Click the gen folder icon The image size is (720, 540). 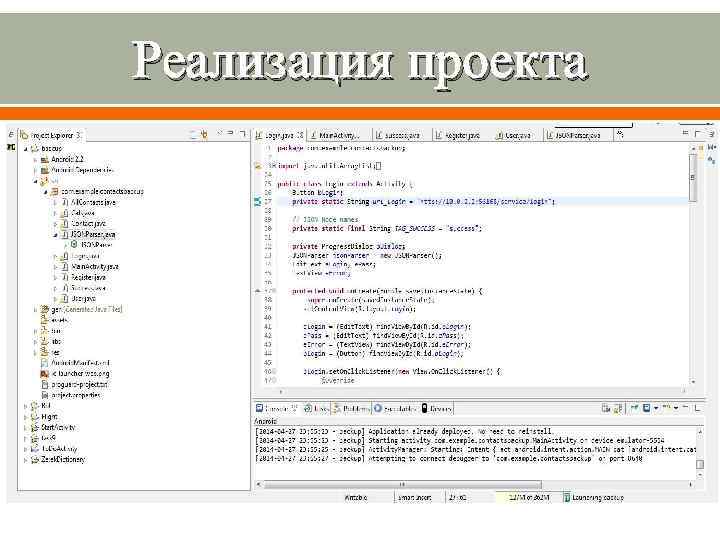pos(45,309)
